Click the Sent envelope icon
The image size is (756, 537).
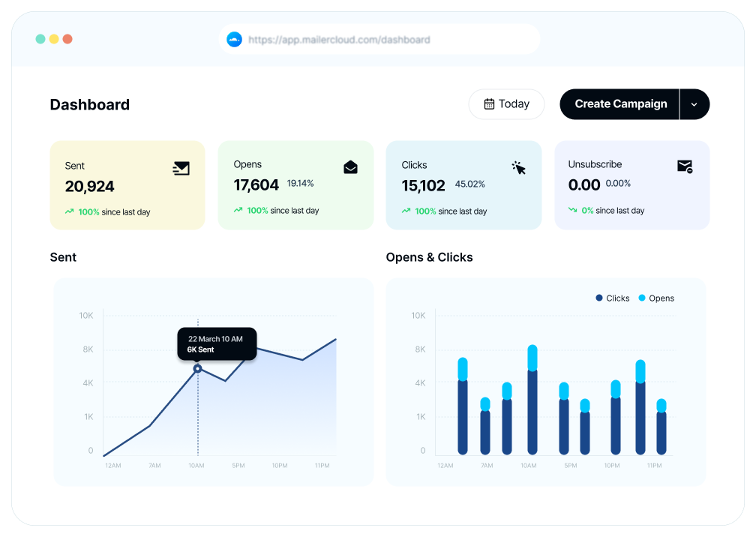coord(181,168)
